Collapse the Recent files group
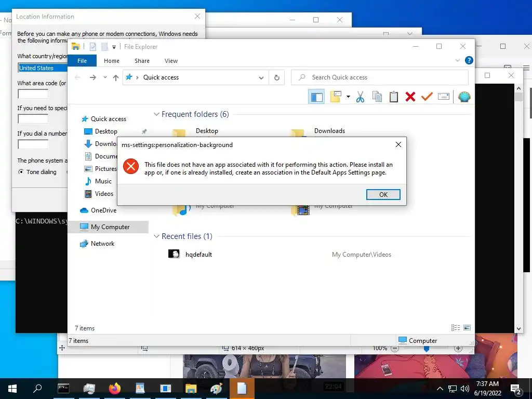 tap(156, 236)
